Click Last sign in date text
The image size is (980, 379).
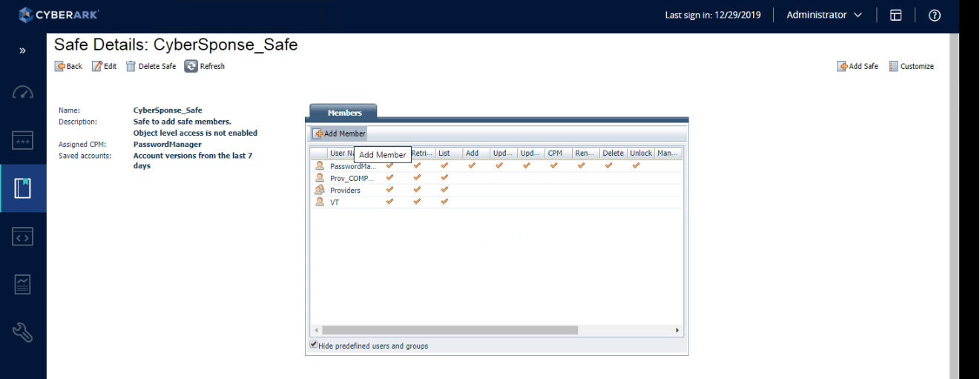tap(713, 15)
